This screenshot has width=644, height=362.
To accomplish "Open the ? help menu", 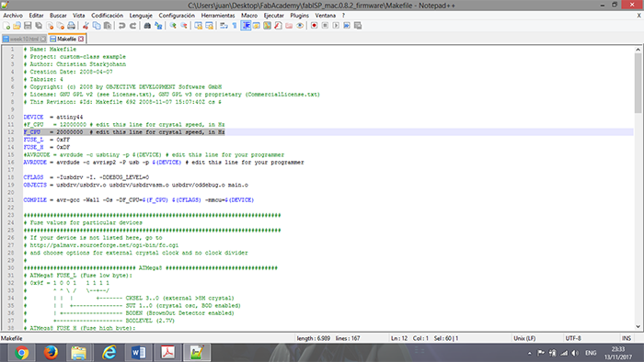I will coord(343,16).
